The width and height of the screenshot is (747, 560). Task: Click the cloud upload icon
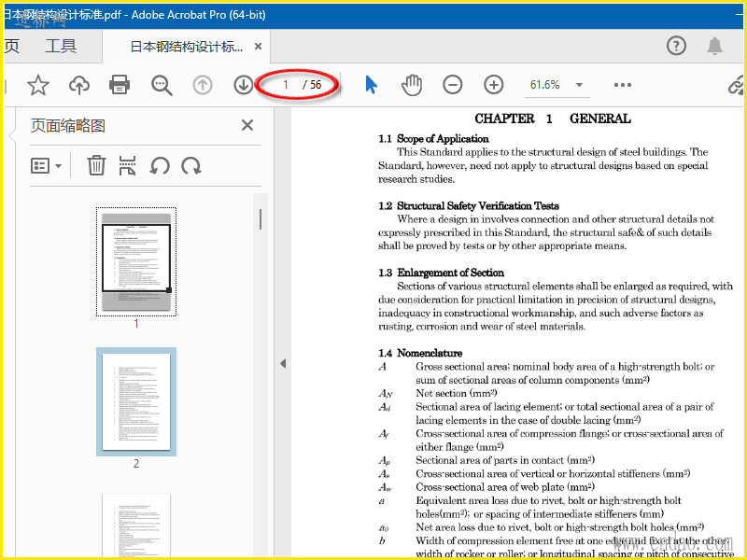79,85
